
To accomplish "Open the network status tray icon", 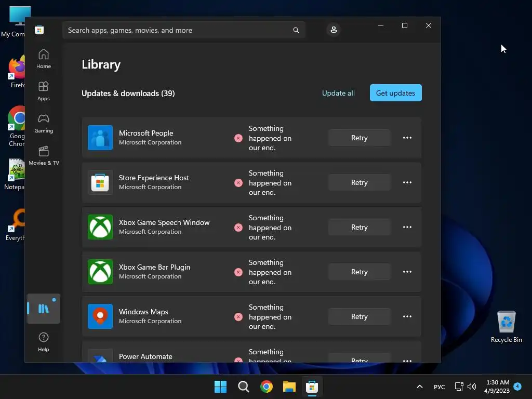I will 459,387.
